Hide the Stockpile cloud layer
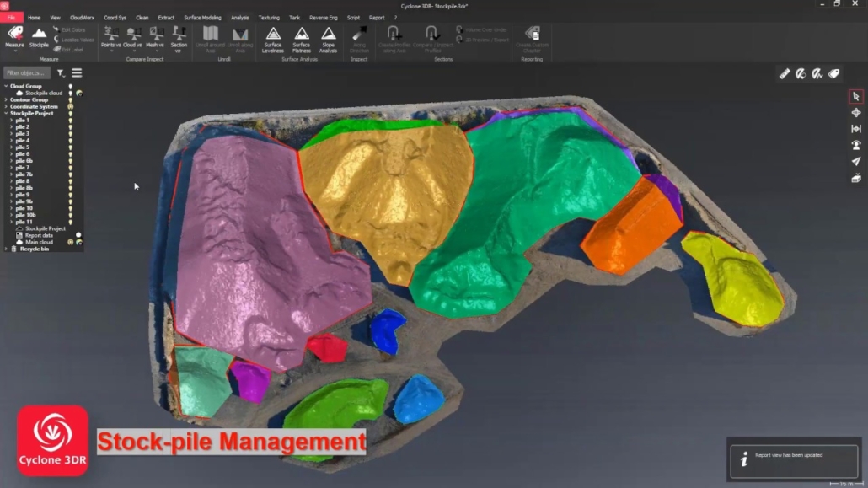 (70, 94)
